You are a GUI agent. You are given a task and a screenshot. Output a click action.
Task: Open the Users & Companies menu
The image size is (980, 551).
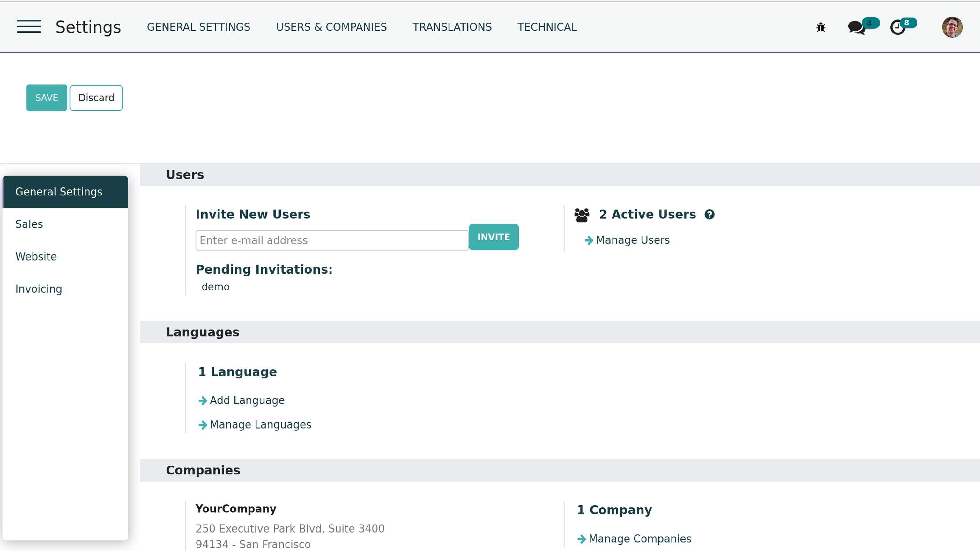[x=331, y=27]
